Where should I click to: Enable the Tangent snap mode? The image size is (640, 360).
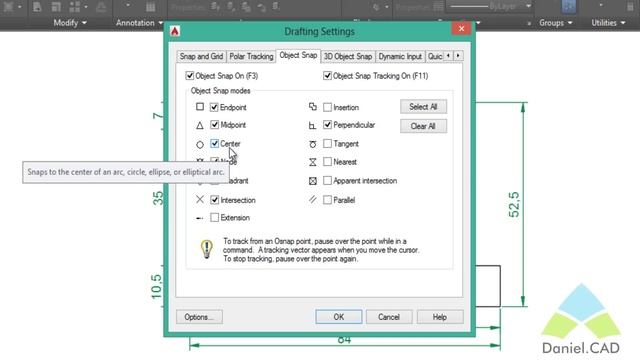pos(327,144)
